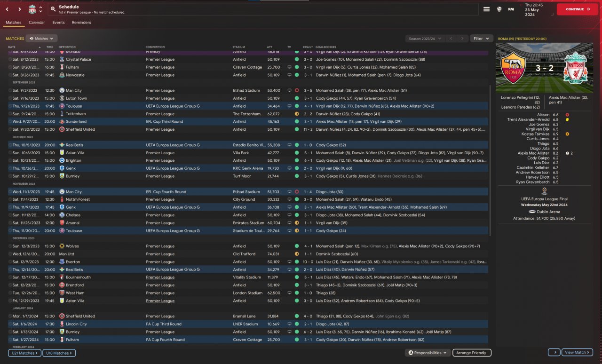
Task: Click the Luton Town club badge
Action: tap(62, 98)
